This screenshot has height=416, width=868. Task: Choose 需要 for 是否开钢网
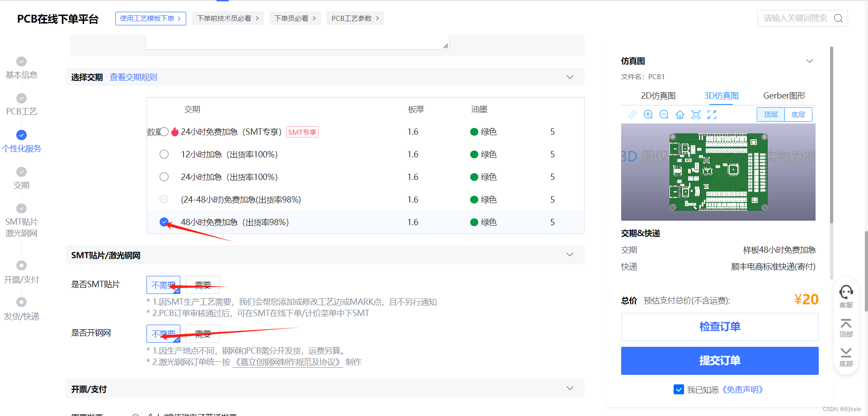pyautogui.click(x=203, y=334)
